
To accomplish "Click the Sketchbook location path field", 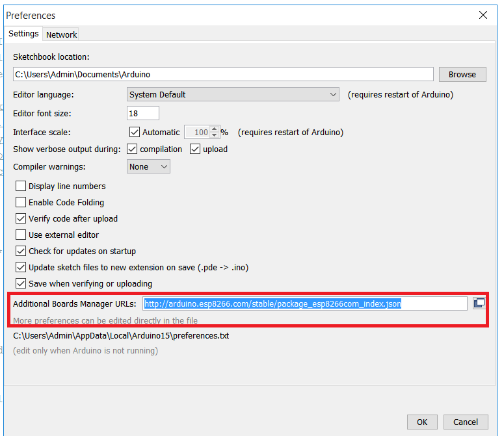I will [223, 74].
